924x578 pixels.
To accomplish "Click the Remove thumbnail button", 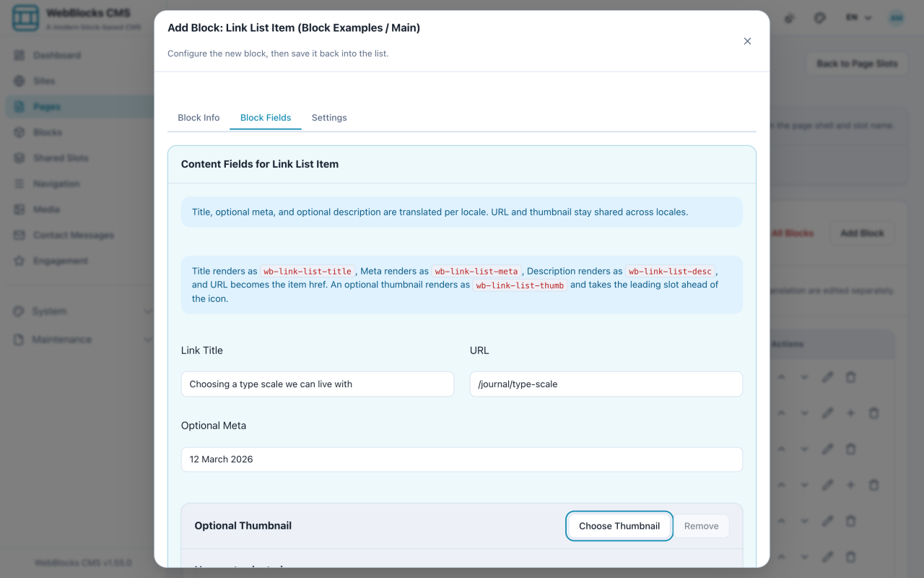I will coord(702,526).
